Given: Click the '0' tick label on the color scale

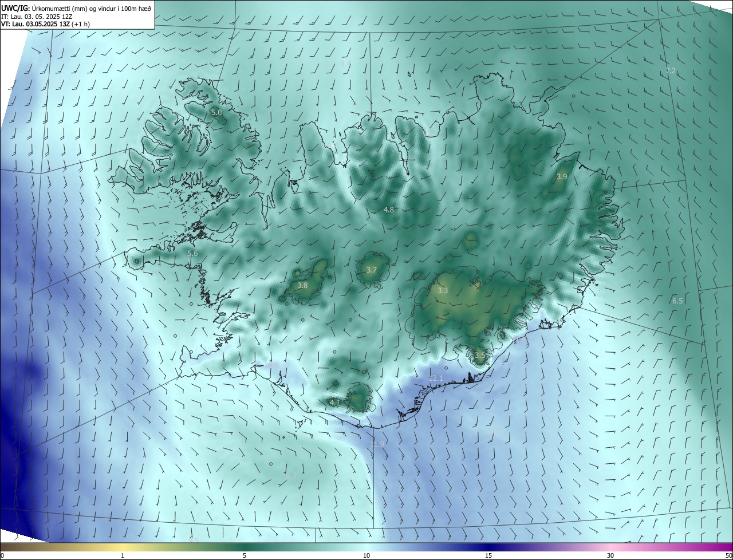Looking at the screenshot, I should 2,556.
